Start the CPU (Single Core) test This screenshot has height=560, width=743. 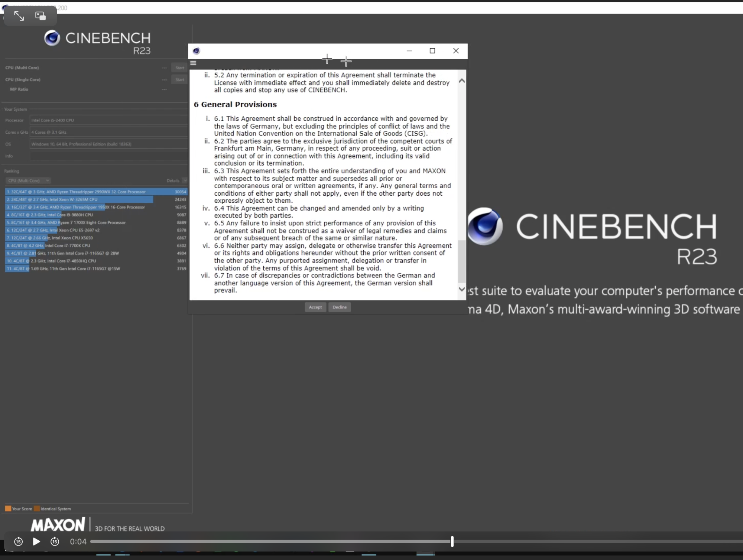180,79
